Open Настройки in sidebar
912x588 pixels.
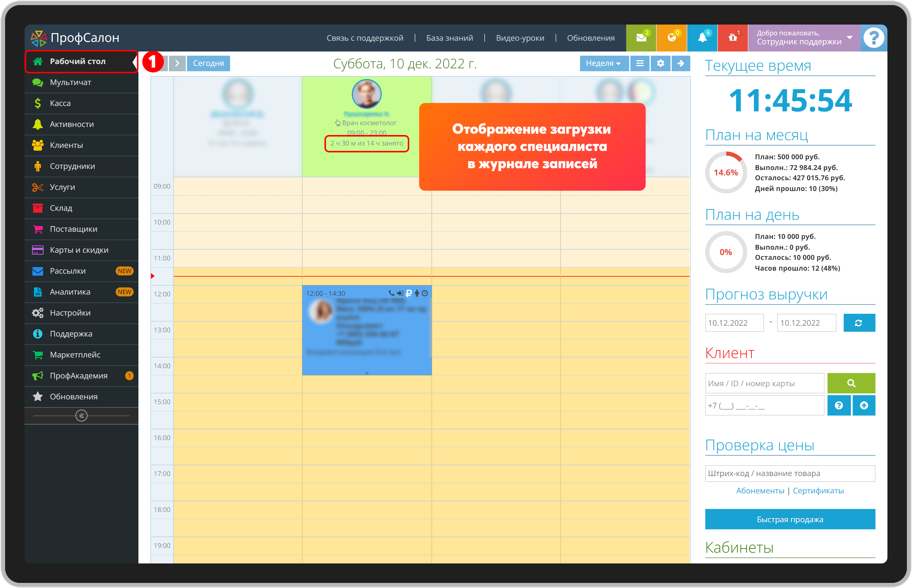(81, 313)
